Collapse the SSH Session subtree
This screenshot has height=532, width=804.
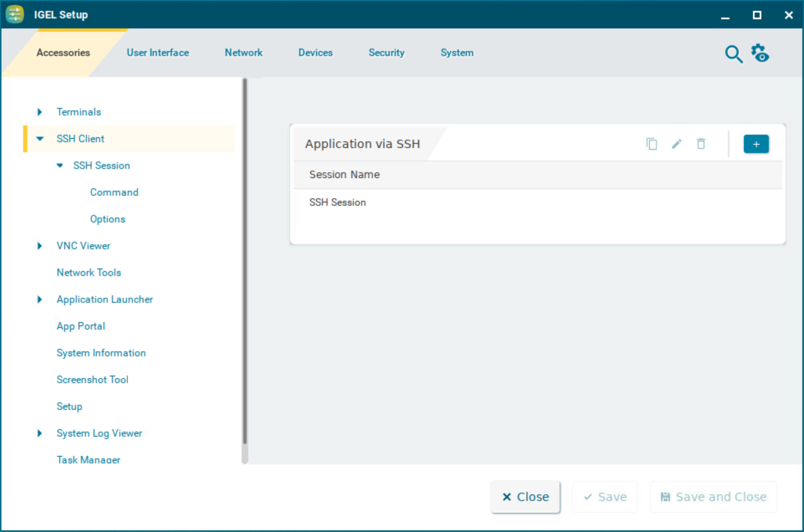(x=59, y=165)
